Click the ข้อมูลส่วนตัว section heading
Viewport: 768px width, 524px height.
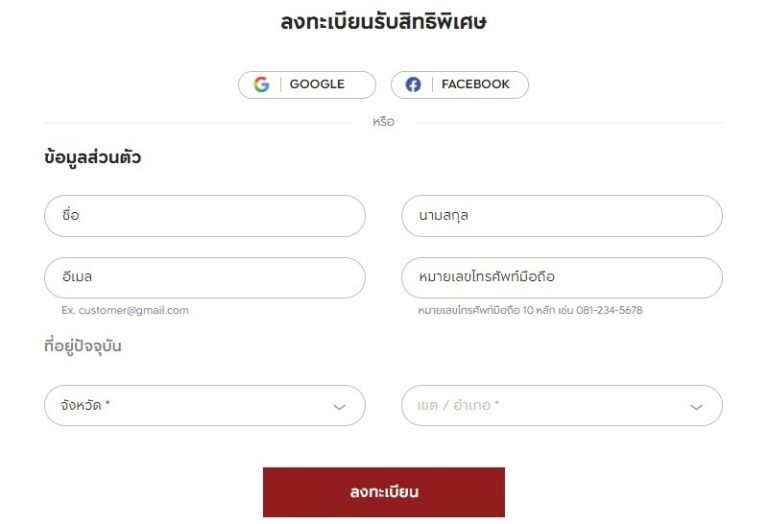click(93, 158)
